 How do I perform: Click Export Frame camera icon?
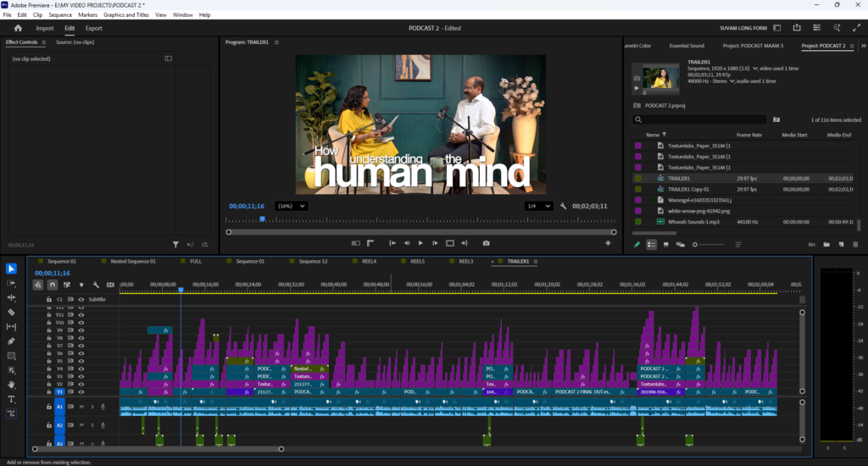[x=486, y=243]
